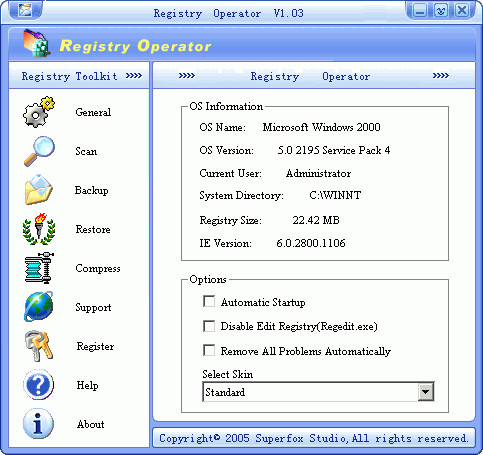The height and width of the screenshot is (455, 483).
Task: Choose the Register menu label
Action: [x=95, y=347]
